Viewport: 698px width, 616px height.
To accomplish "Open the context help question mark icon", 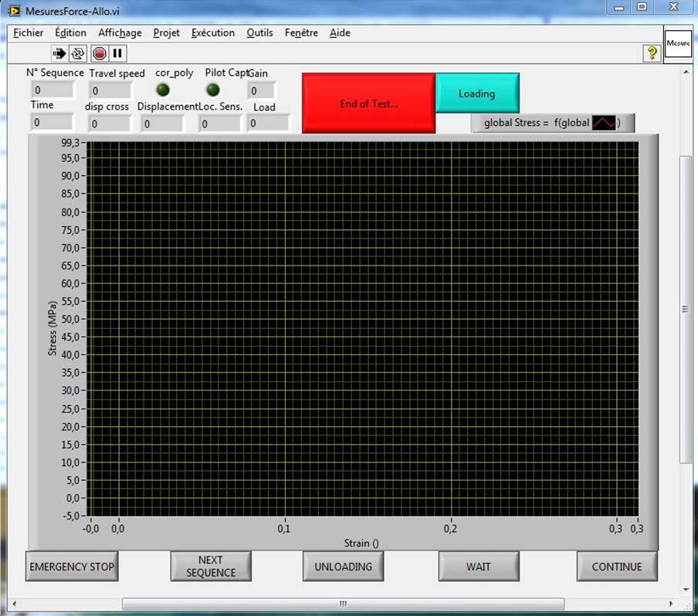I will point(652,53).
